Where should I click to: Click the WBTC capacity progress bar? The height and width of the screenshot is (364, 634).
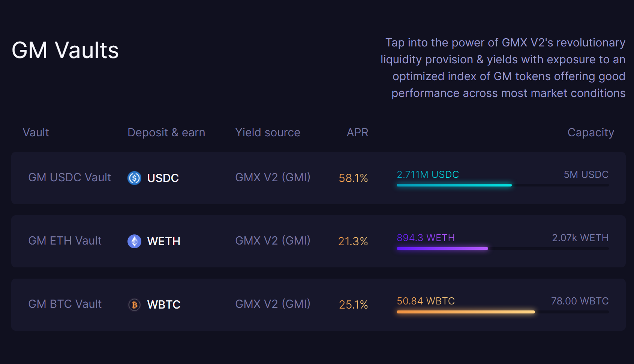502,312
